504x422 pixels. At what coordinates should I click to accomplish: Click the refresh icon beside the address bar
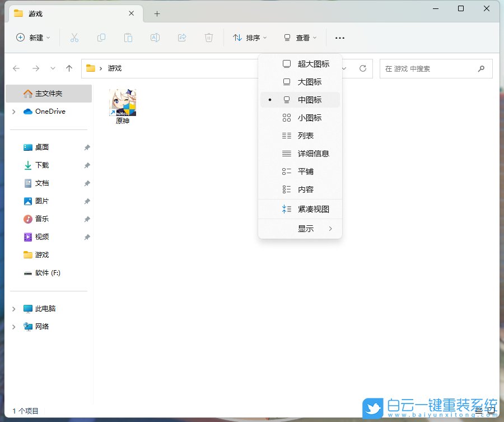362,68
